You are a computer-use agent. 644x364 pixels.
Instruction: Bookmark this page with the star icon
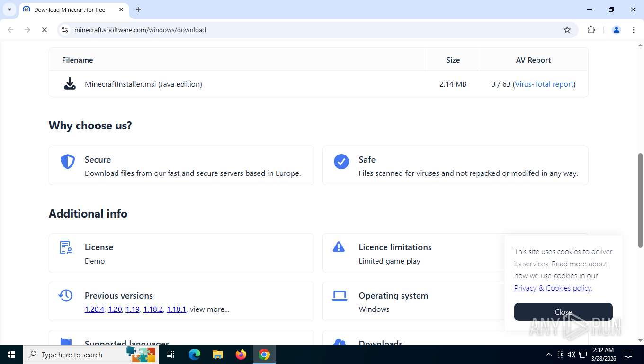click(567, 30)
